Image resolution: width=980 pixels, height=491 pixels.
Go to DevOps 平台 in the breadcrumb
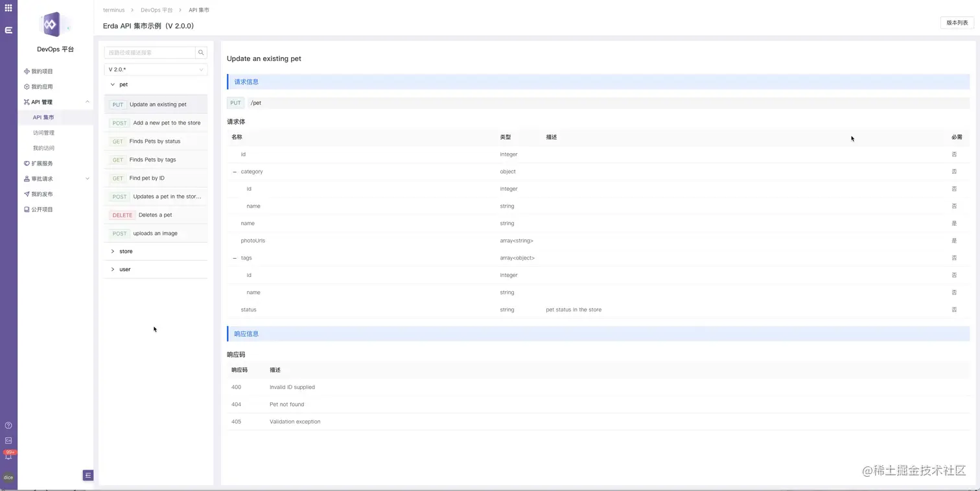click(156, 10)
